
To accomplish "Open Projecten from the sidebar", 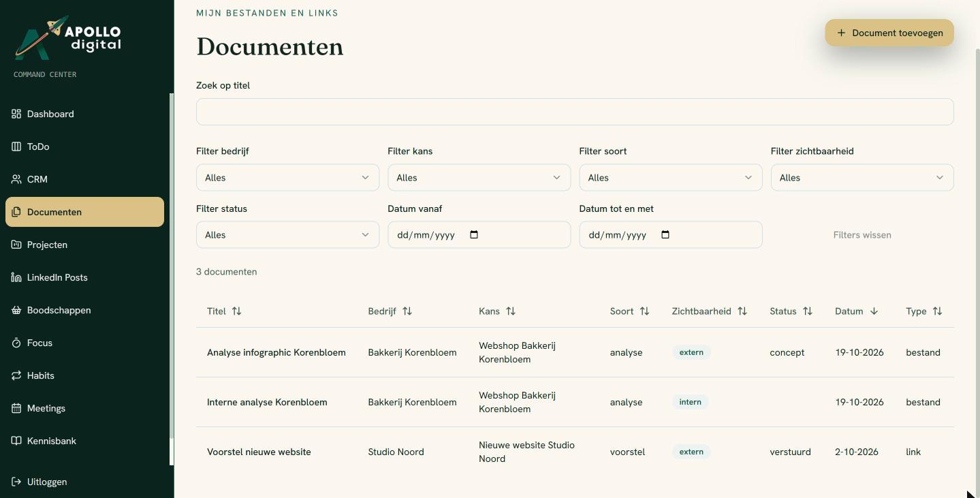I will click(84, 245).
